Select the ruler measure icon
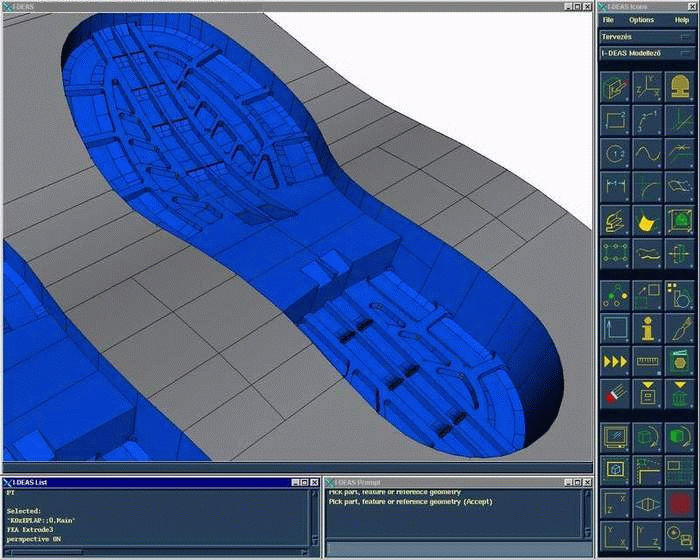 [x=647, y=362]
